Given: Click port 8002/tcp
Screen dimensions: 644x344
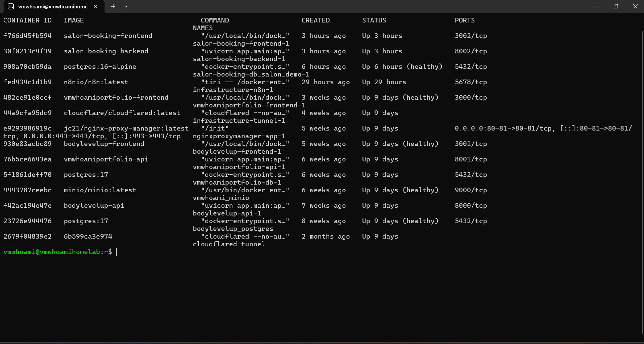Looking at the screenshot, I should pos(471,51).
